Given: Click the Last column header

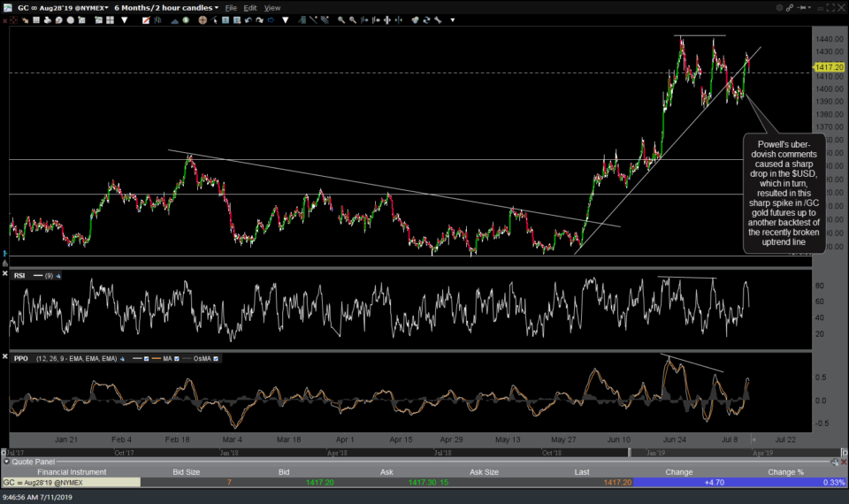Looking at the screenshot, I should point(582,472).
